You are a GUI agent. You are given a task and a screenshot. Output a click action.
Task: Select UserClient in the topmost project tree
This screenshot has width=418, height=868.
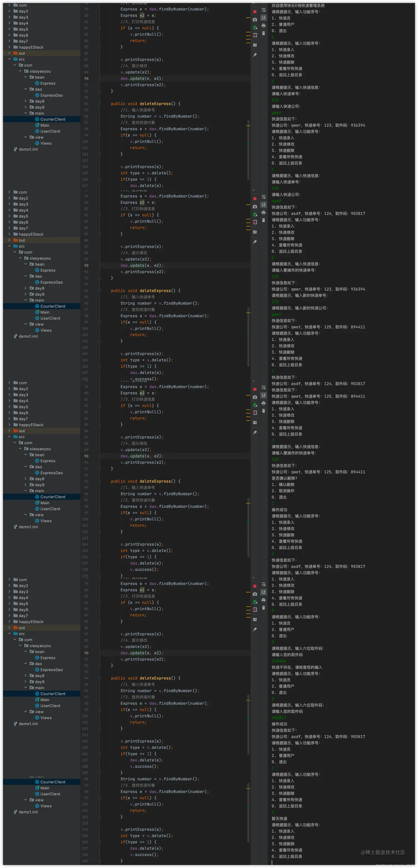pyautogui.click(x=50, y=132)
